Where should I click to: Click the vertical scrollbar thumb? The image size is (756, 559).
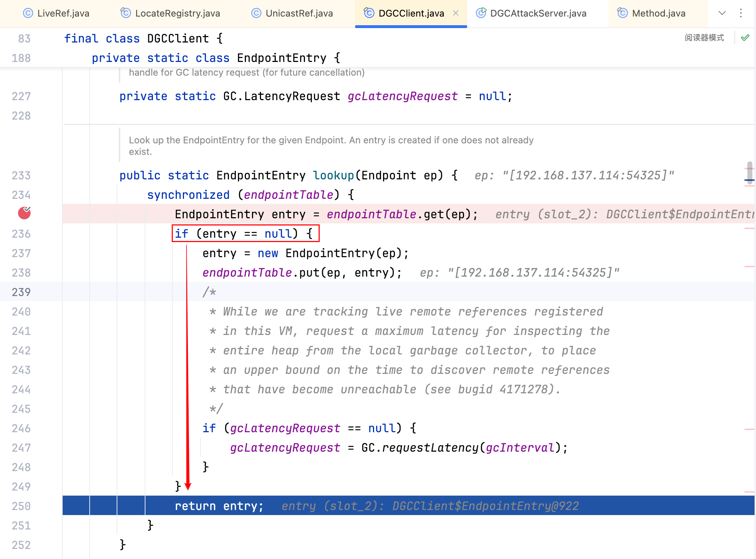tap(750, 173)
